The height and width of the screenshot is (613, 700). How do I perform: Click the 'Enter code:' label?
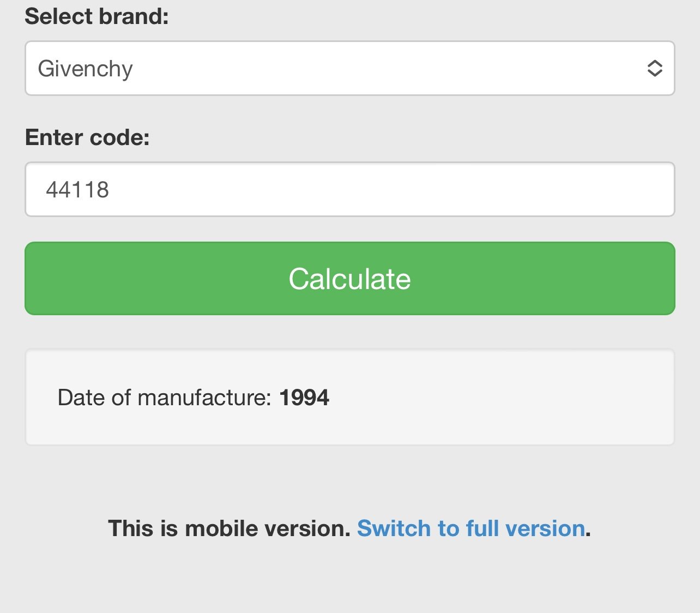pos(87,137)
